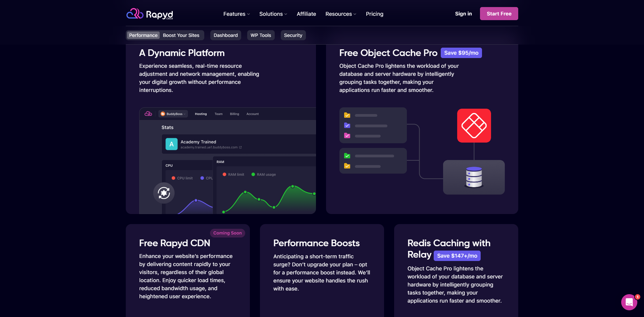Click the Stats heading in dashboard preview
This screenshot has width=644, height=317.
(167, 127)
